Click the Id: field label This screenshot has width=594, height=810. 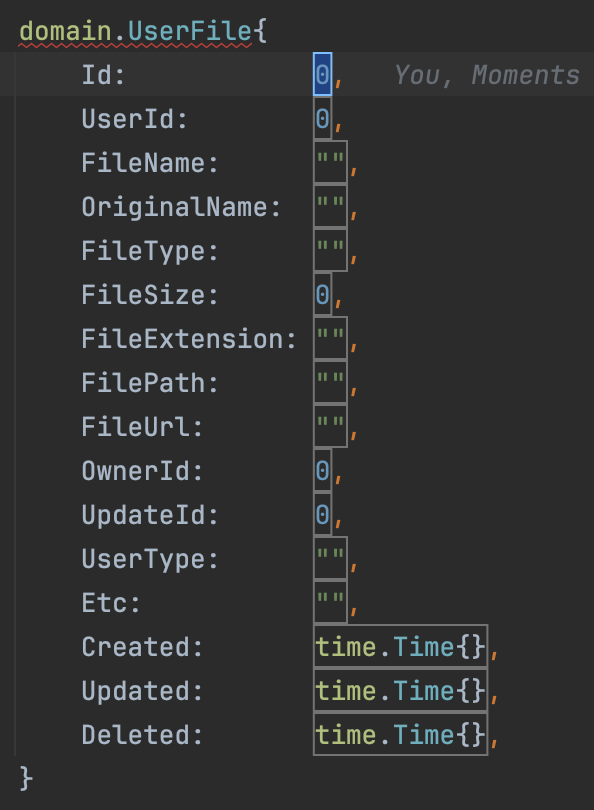pos(103,75)
